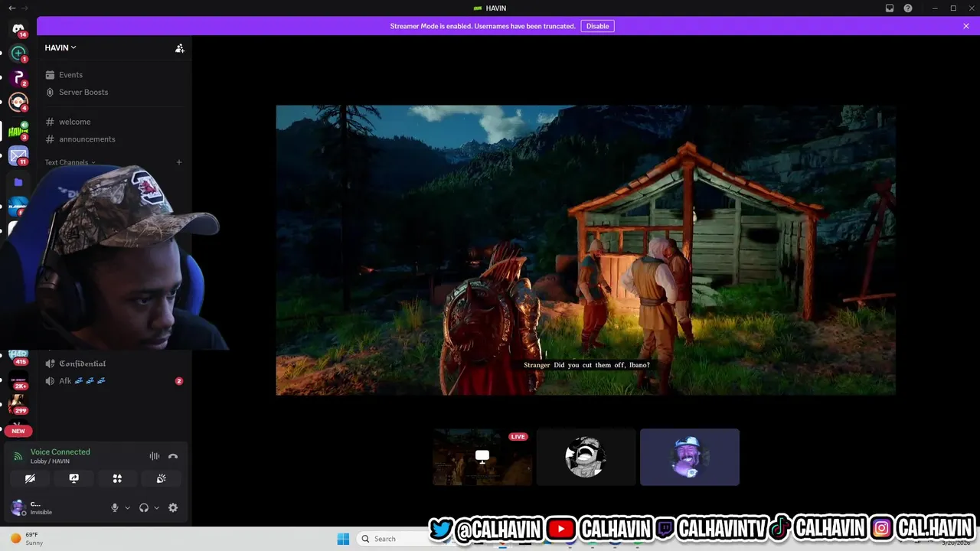Image resolution: width=980 pixels, height=551 pixels.
Task: Open Discord help icon
Action: (908, 8)
